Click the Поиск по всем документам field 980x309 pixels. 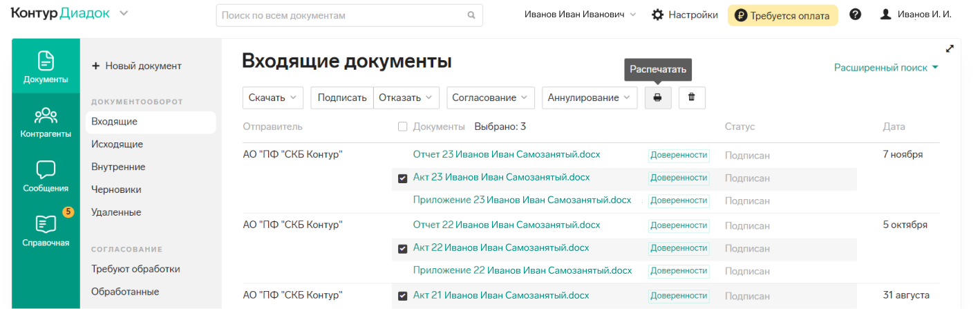349,15
